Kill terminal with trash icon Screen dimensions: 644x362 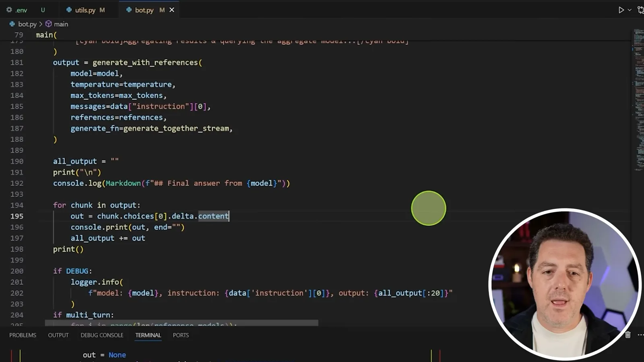tap(627, 335)
